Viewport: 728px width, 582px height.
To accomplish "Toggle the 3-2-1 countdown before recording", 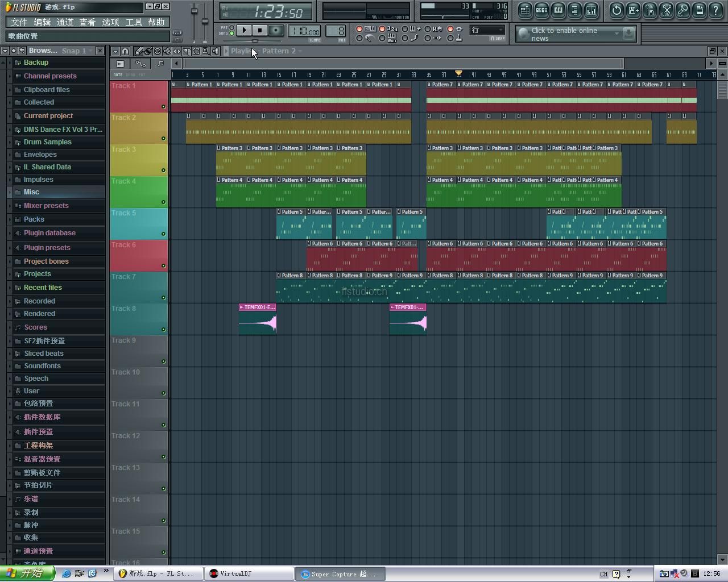I will point(388,28).
